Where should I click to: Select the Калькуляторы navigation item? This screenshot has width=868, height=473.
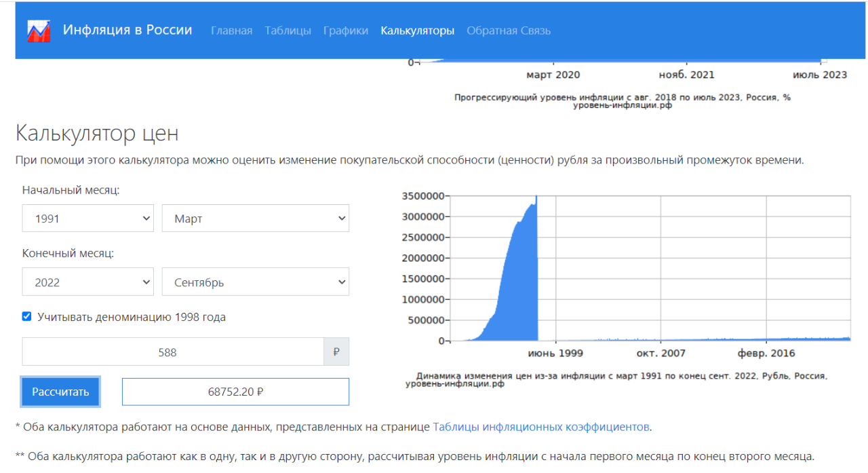tap(417, 31)
